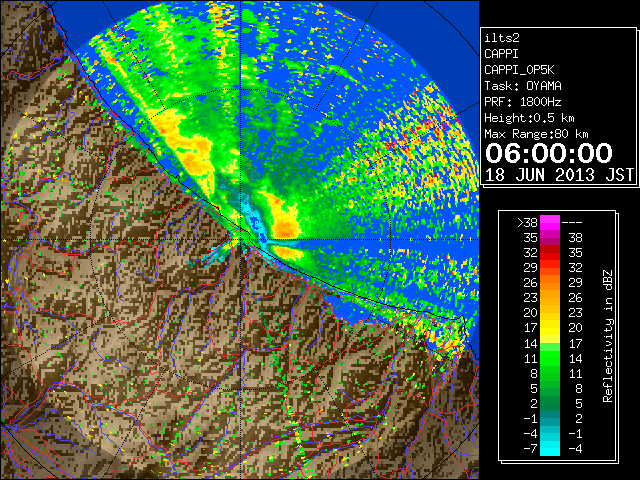Pick the magenta swatch at the legend top
This screenshot has width=640, height=480.
[550, 223]
